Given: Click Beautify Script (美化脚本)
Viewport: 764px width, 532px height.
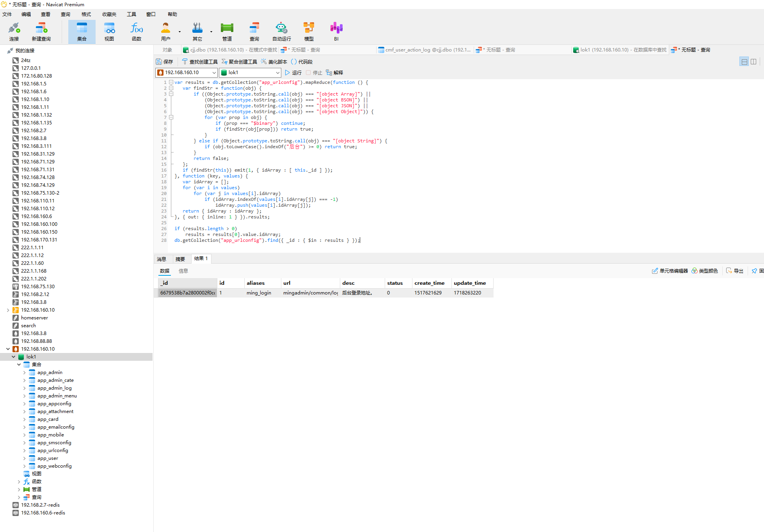Looking at the screenshot, I should 274,62.
